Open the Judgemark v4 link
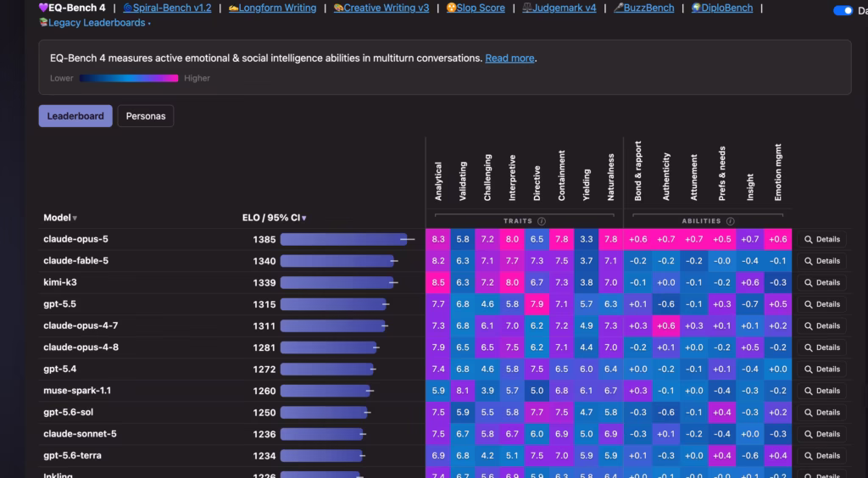Image resolution: width=868 pixels, height=478 pixels. (x=559, y=8)
